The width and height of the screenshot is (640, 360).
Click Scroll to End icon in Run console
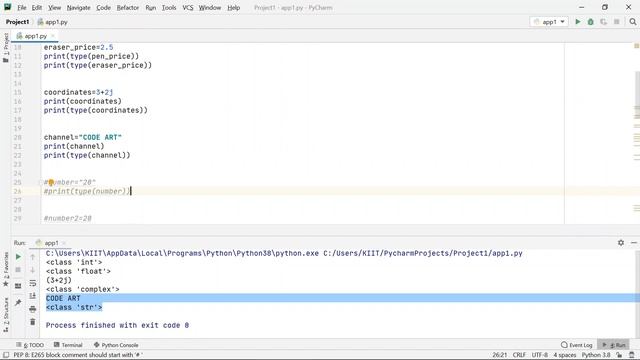pyautogui.click(x=33, y=296)
